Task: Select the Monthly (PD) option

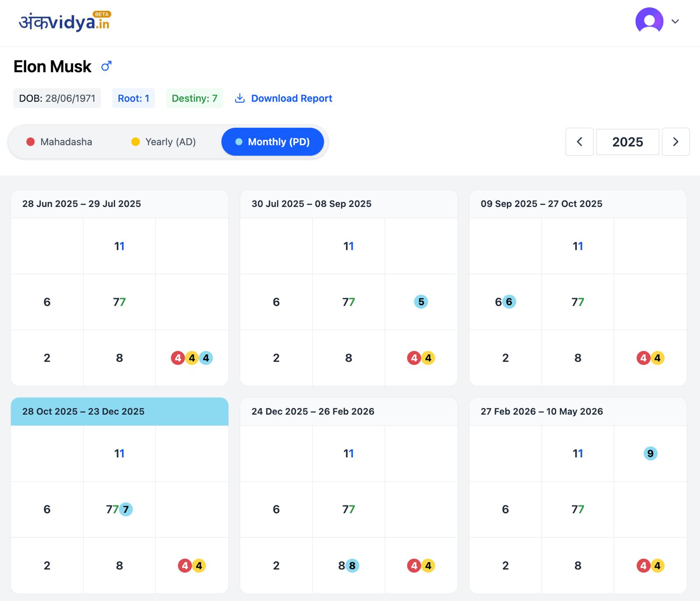Action: [273, 142]
